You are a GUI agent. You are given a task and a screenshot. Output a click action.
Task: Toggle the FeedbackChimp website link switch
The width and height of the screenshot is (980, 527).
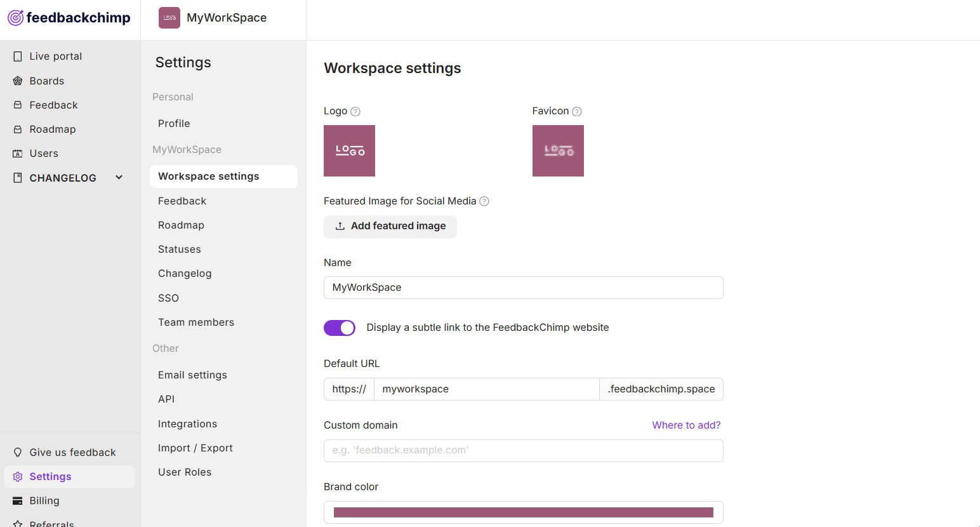tap(340, 328)
